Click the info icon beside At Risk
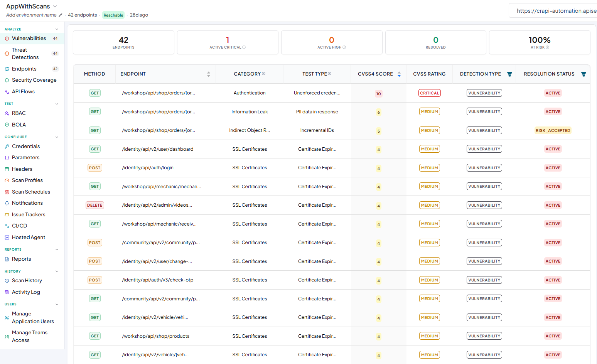597x364 pixels. coord(548,47)
